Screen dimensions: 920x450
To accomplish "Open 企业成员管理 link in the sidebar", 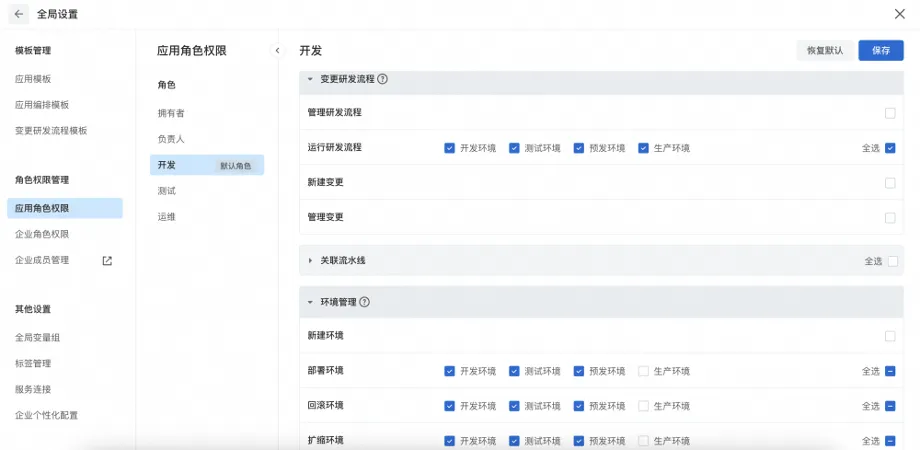I will [x=42, y=260].
